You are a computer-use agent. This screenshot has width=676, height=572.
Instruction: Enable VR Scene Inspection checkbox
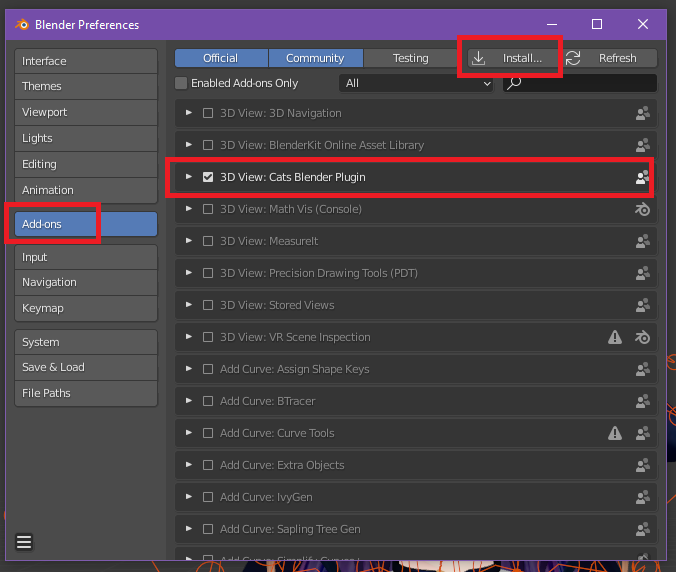[x=208, y=337]
